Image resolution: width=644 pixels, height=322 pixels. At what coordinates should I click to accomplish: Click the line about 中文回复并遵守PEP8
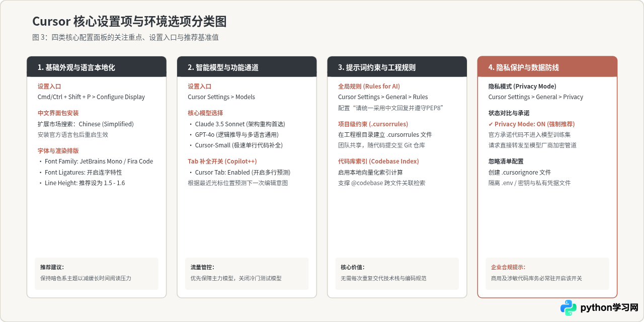tap(390, 108)
